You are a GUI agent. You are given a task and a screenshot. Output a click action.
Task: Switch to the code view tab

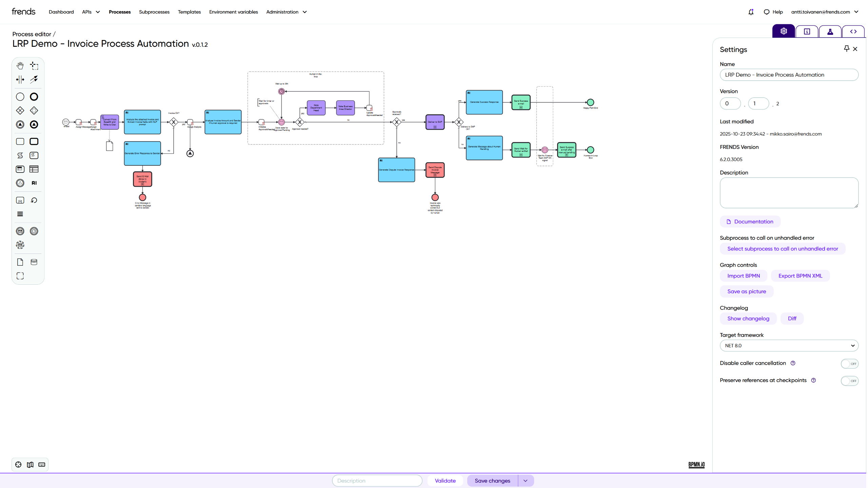click(853, 31)
